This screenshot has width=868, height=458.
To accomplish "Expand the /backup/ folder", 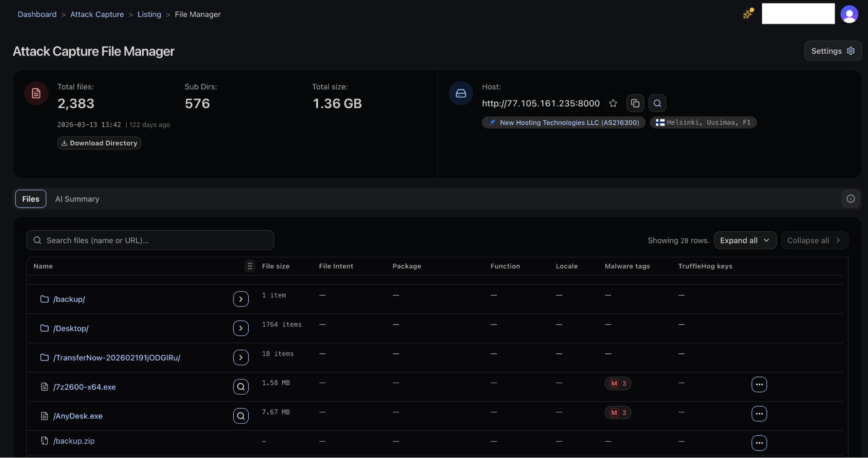I will pos(241,299).
